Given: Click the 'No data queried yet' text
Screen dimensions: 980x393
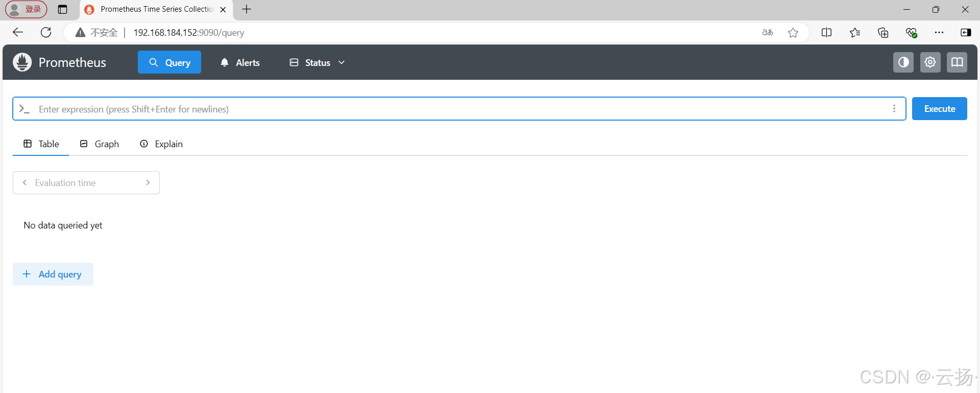Looking at the screenshot, I should [63, 225].
